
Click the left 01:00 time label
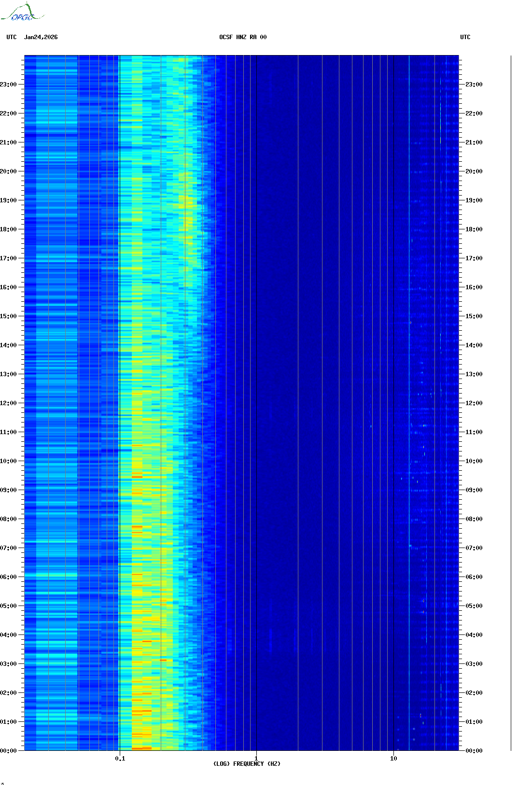pos(8,722)
